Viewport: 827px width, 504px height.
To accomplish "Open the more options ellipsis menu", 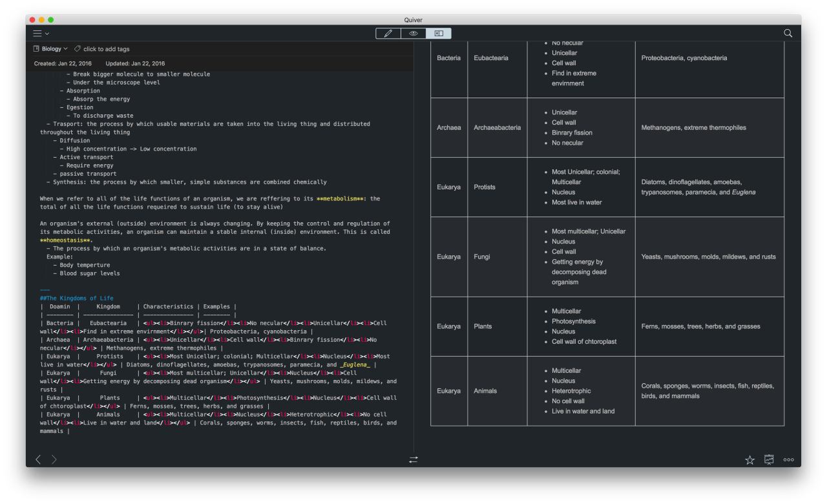I will click(x=788, y=460).
